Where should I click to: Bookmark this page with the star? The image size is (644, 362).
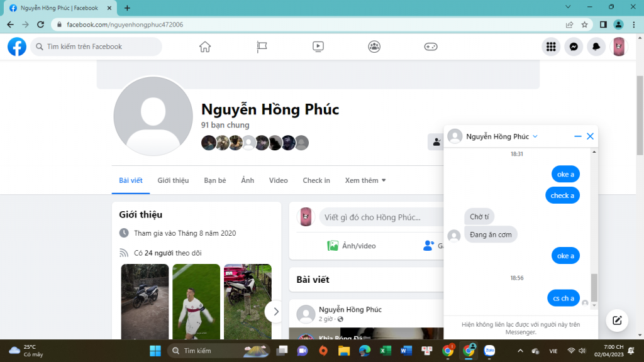[584, 25]
